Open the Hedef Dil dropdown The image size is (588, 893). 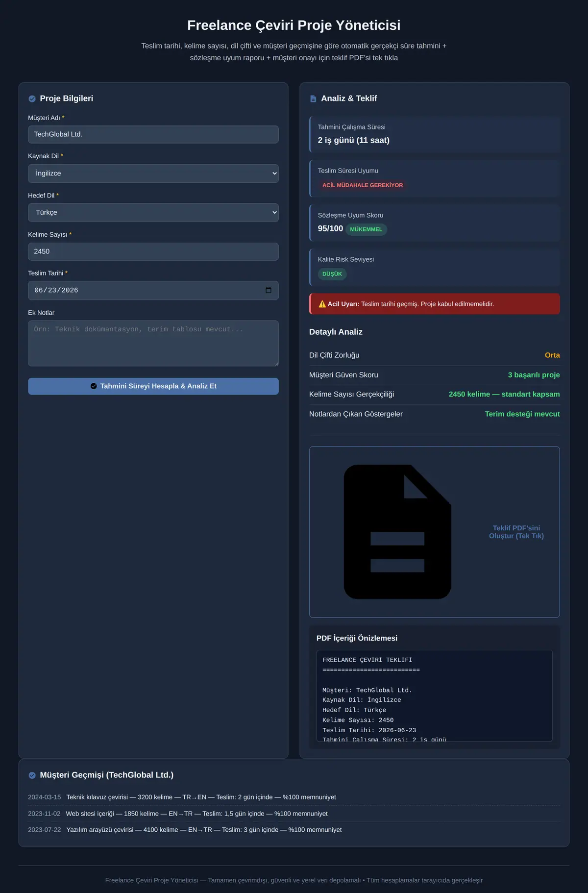click(x=153, y=213)
